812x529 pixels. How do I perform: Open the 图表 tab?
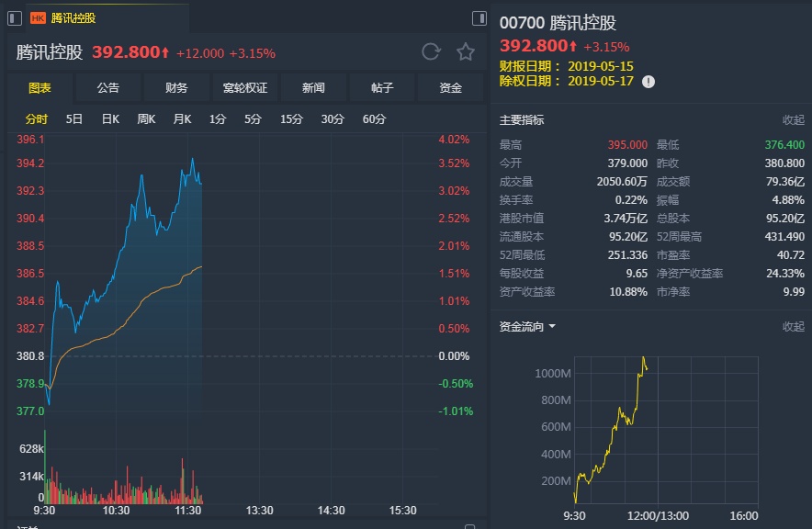coord(39,88)
